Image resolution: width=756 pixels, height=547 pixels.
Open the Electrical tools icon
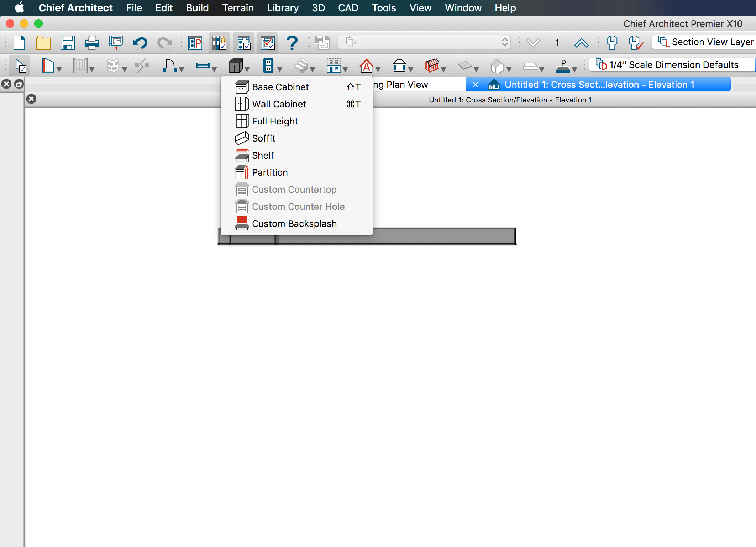click(x=268, y=65)
